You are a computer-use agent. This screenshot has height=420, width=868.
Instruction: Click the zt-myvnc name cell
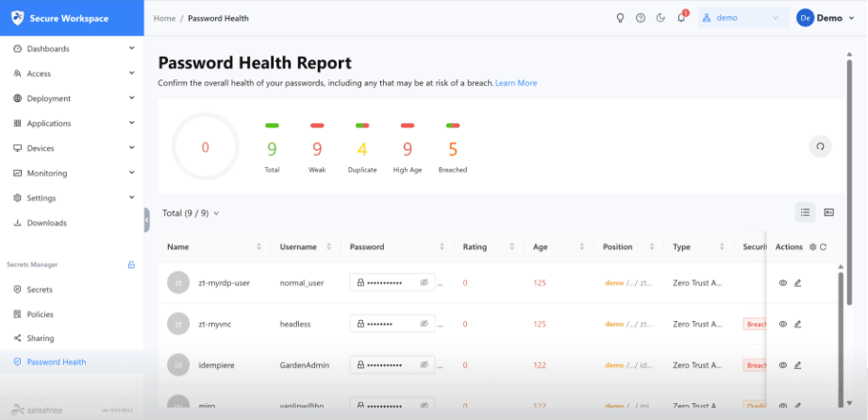(x=215, y=324)
